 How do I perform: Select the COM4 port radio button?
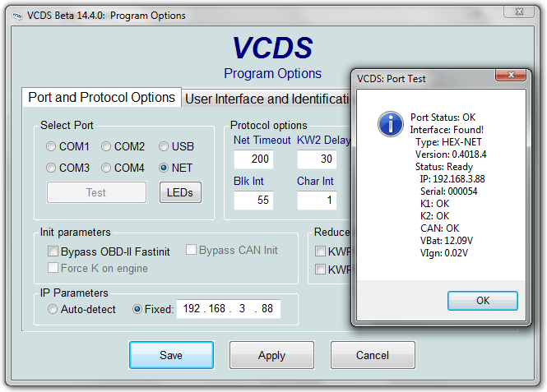pyautogui.click(x=106, y=168)
